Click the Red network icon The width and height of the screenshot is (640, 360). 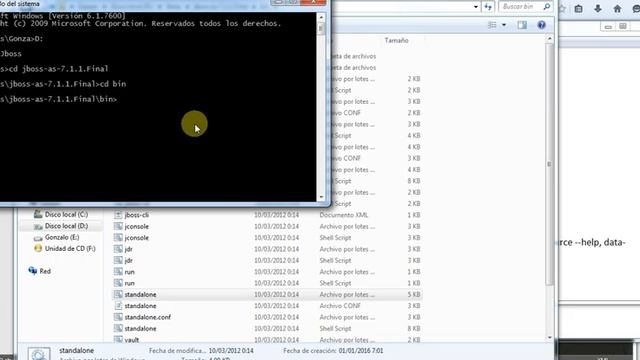coord(33,271)
